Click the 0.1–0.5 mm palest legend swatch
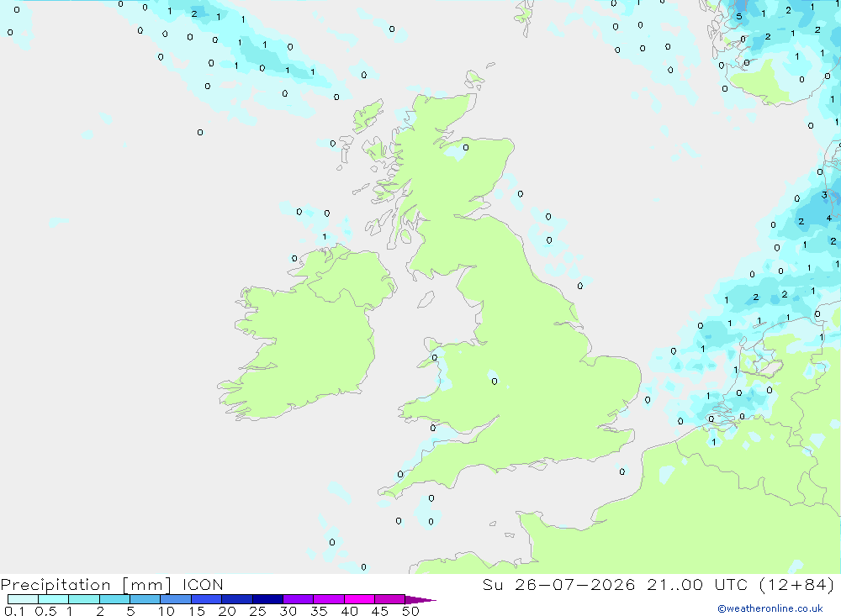The image size is (841, 616). click(x=23, y=599)
